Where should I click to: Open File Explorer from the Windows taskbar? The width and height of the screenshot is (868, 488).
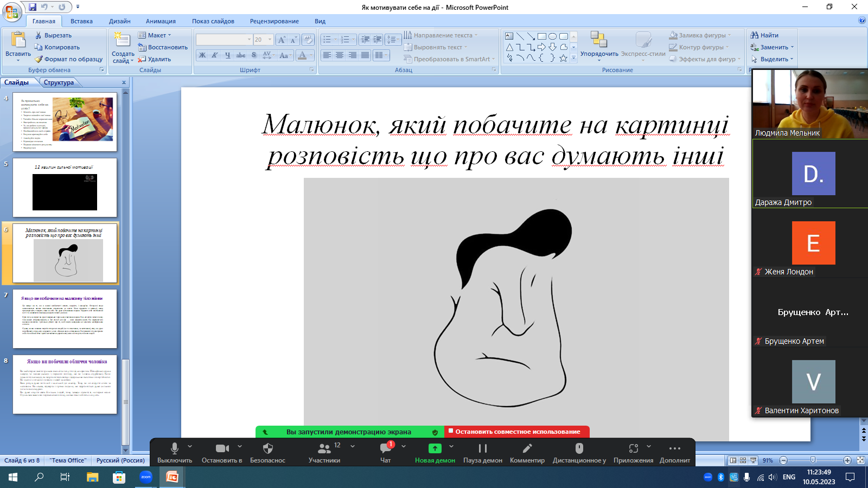tap(92, 477)
